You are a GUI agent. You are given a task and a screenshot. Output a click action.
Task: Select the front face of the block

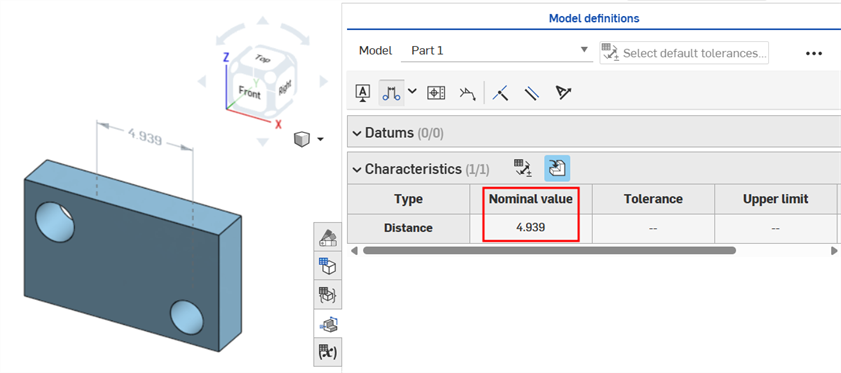point(121,266)
